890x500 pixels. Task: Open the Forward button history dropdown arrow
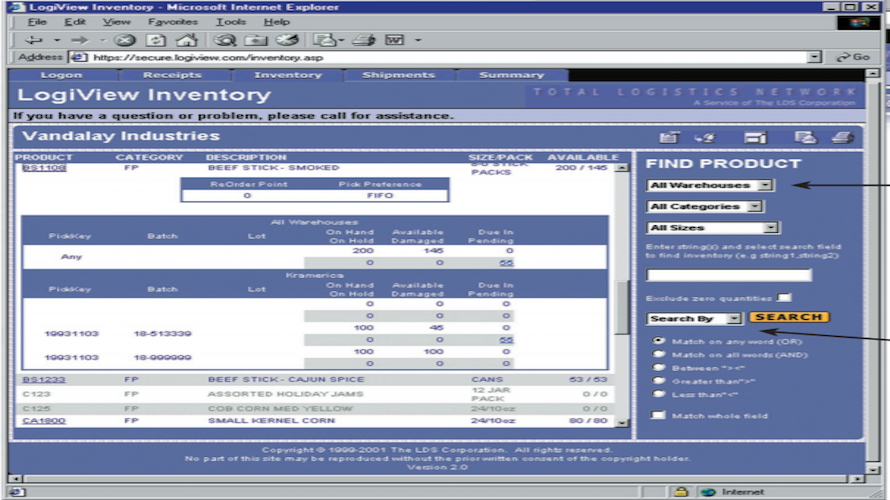103,40
